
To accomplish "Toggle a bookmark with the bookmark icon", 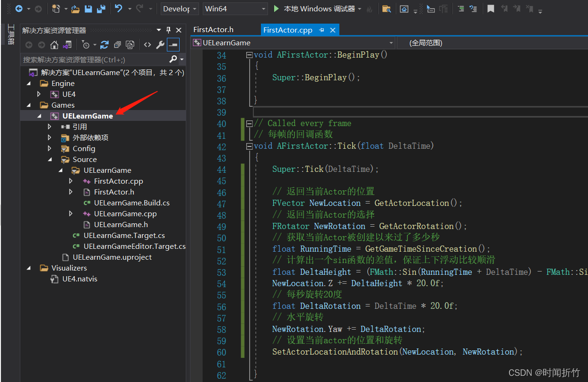I will (x=491, y=8).
